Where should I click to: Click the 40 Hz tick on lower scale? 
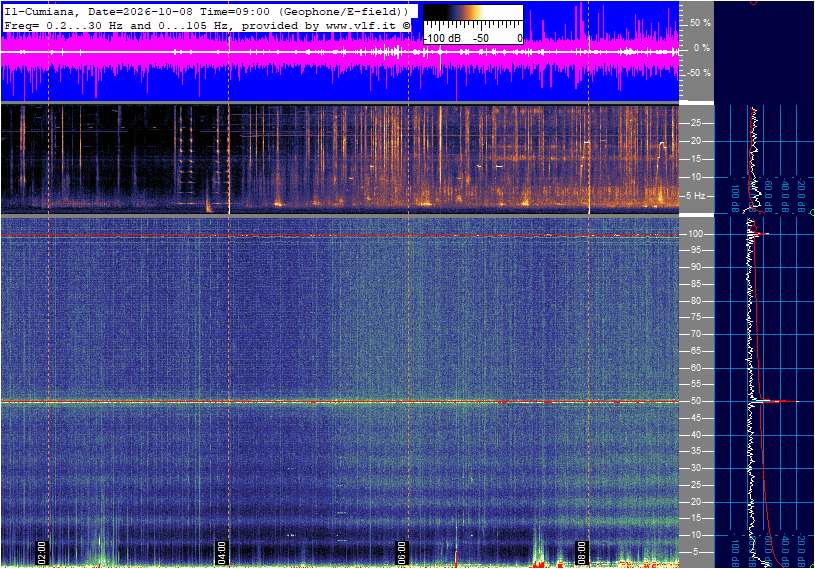tap(695, 435)
